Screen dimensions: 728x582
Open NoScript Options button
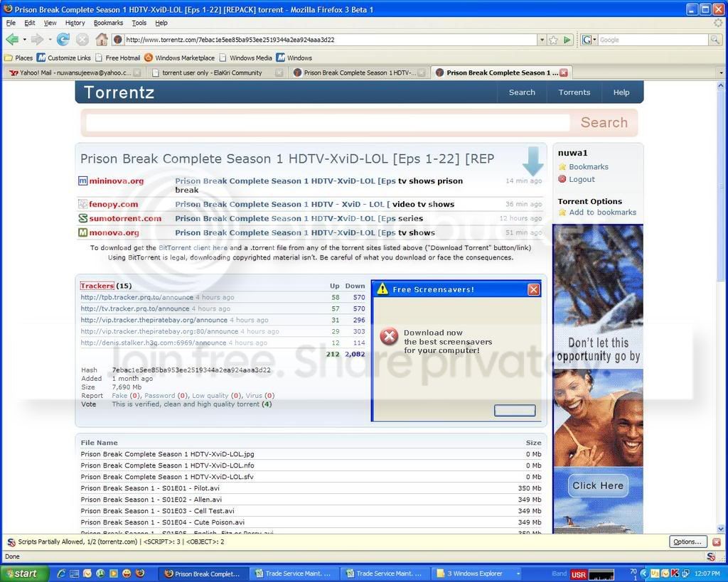[x=687, y=541]
